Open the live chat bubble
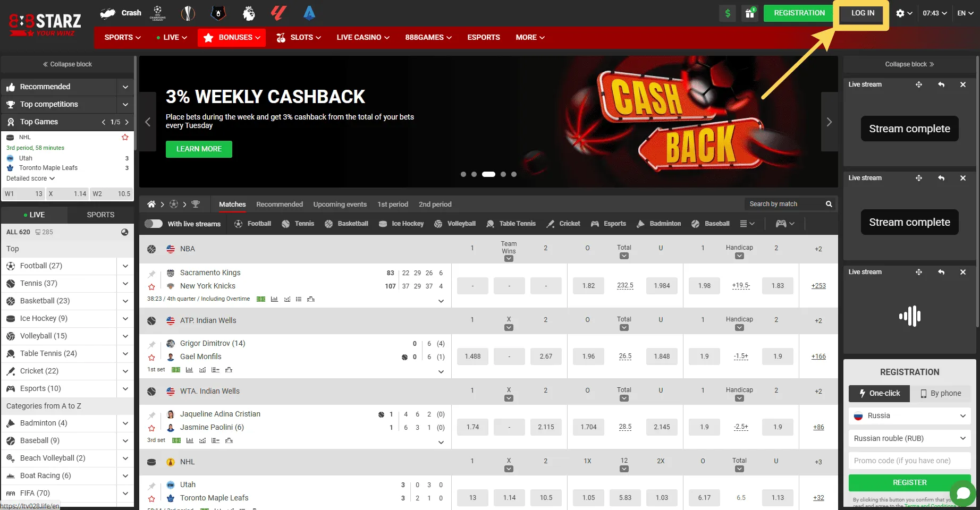Image resolution: width=980 pixels, height=510 pixels. (x=963, y=494)
